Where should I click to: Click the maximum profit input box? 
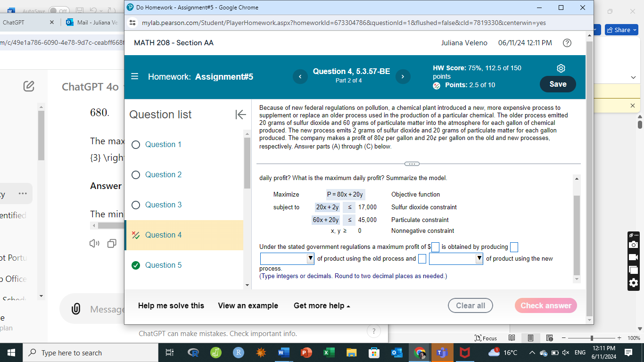pos(436,247)
